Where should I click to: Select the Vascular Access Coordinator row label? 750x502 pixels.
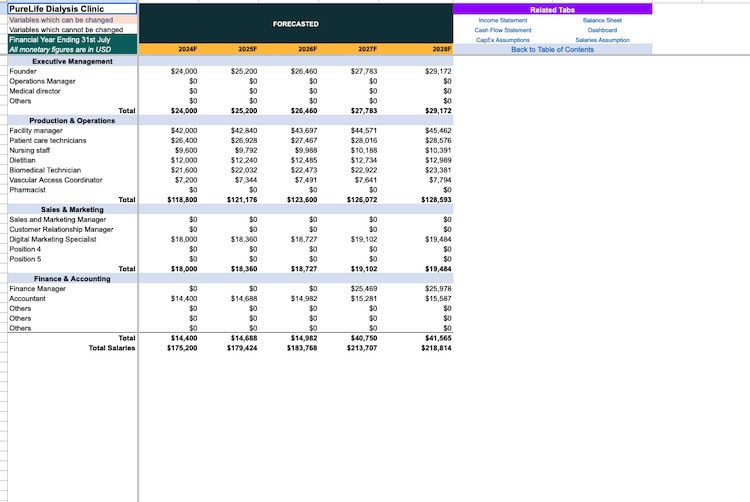[x=55, y=180]
